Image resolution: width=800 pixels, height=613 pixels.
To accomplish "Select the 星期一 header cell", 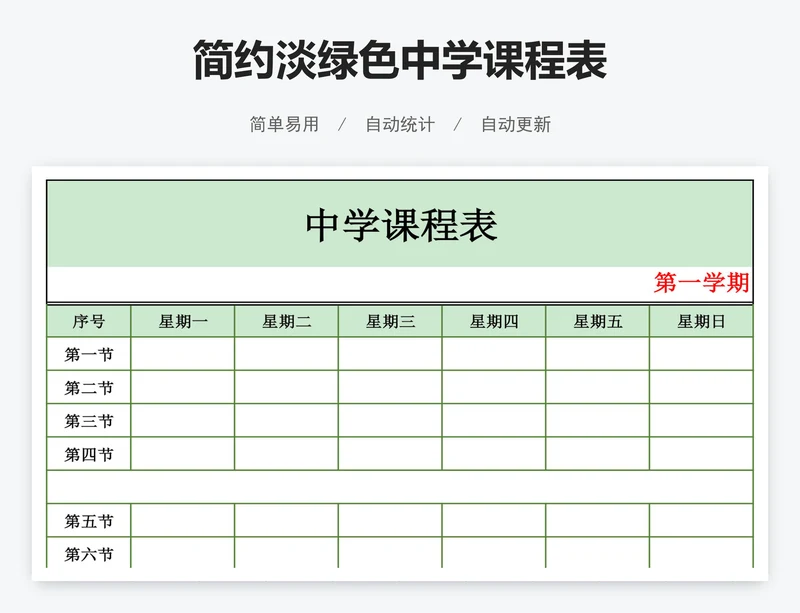I will pos(183,322).
